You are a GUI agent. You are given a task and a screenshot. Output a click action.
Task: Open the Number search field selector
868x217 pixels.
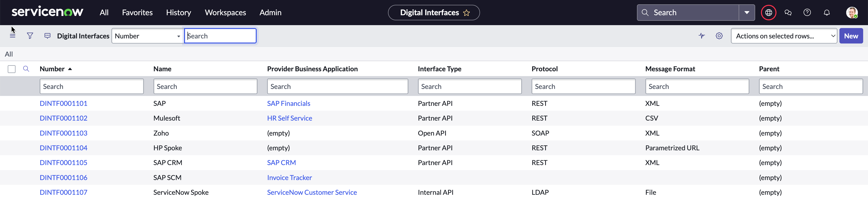coord(147,36)
